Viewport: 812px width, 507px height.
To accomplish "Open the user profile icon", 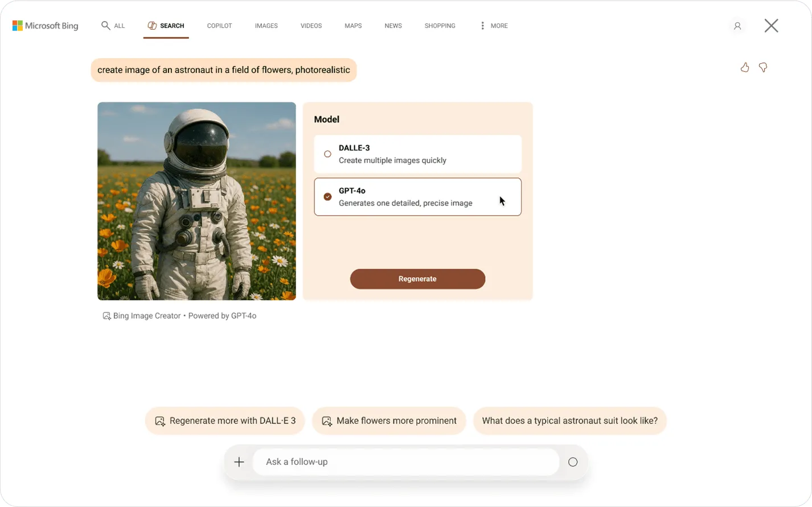I will pyautogui.click(x=737, y=26).
